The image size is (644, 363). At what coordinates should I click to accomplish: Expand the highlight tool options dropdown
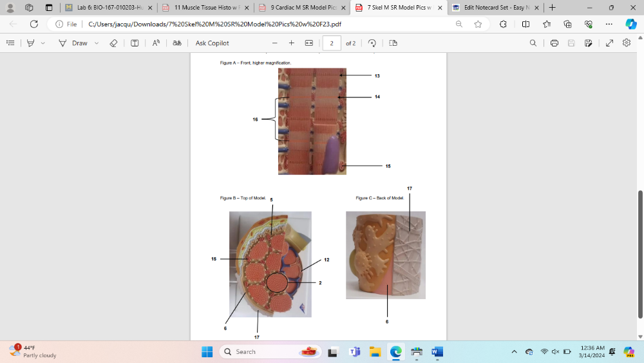(x=43, y=43)
